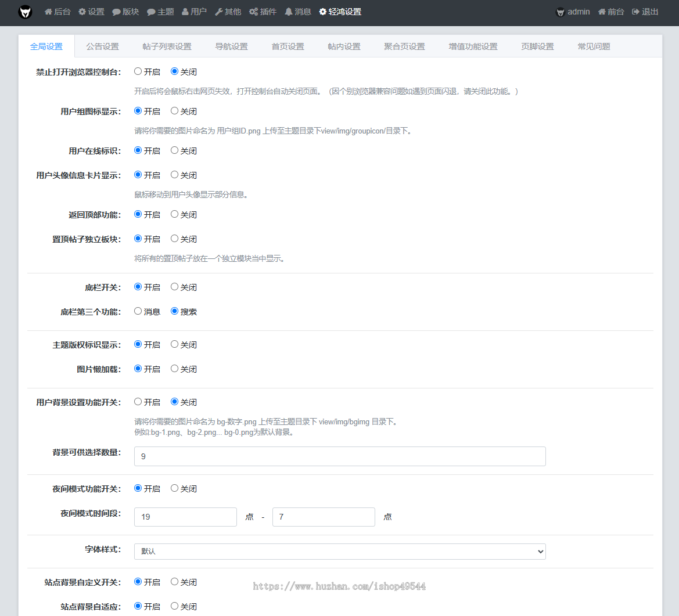This screenshot has width=679, height=616.
Task: Click the admin avatar icon
Action: (561, 12)
